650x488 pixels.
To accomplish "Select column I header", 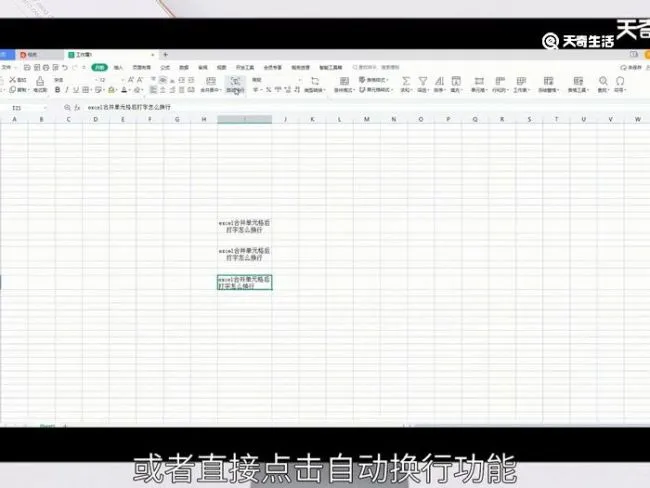I will pos(245,119).
